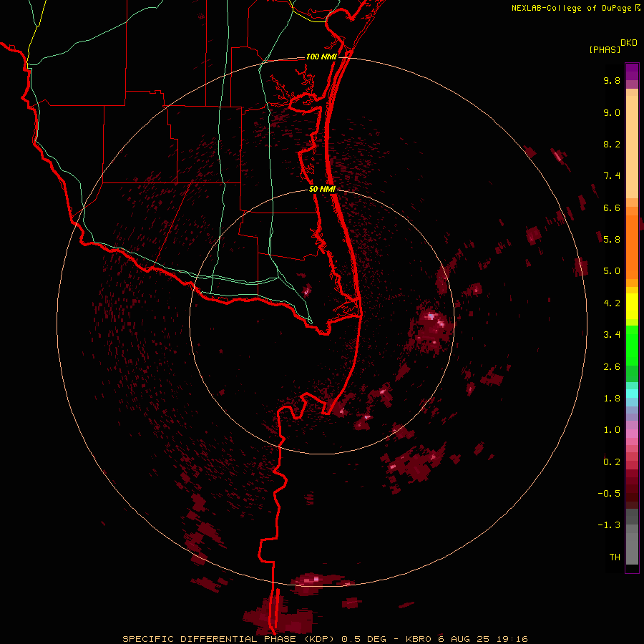Click the 3.4 color scale value
The image size is (644, 644).
612,334
